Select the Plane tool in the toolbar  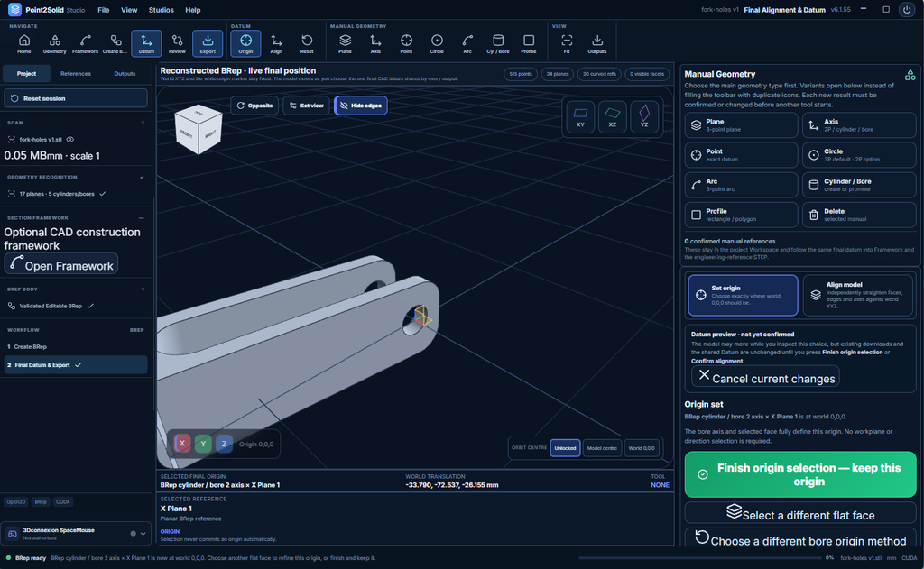(x=346, y=43)
